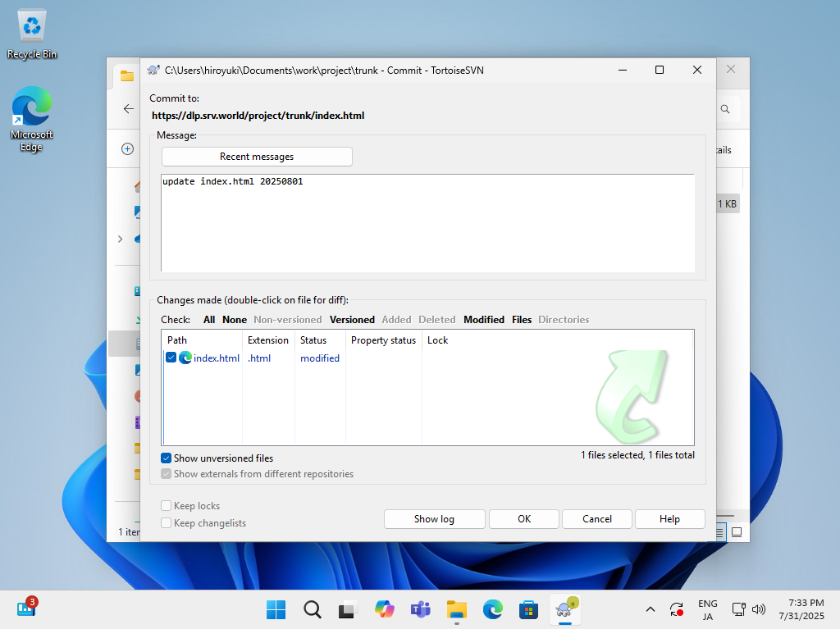The width and height of the screenshot is (840, 629).
Task: Open the Widgets button on taskbar
Action: 26,609
